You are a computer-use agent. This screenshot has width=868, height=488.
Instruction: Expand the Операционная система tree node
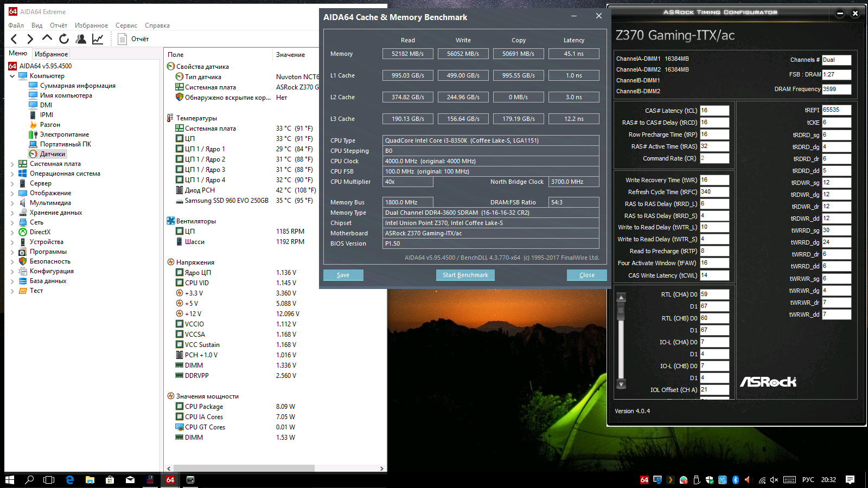click(12, 174)
